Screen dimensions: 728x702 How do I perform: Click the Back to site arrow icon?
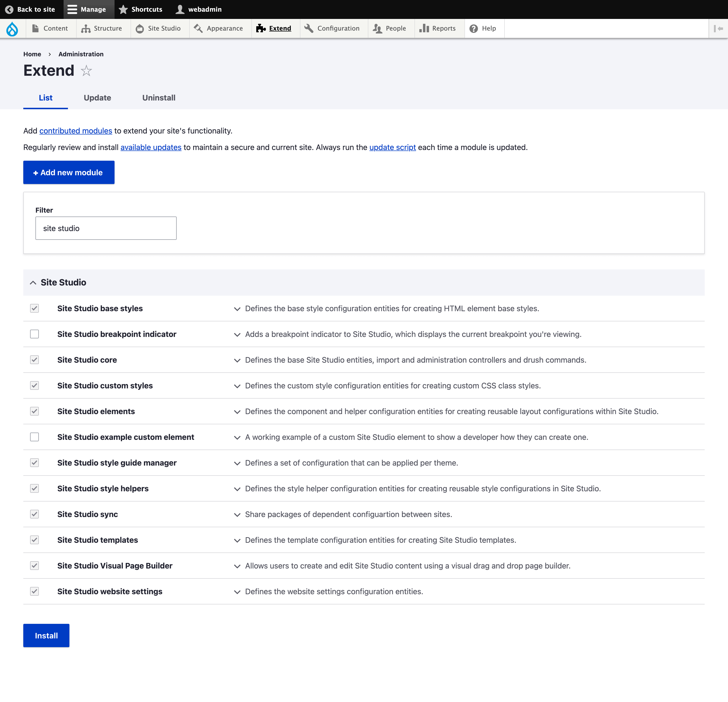click(x=9, y=9)
